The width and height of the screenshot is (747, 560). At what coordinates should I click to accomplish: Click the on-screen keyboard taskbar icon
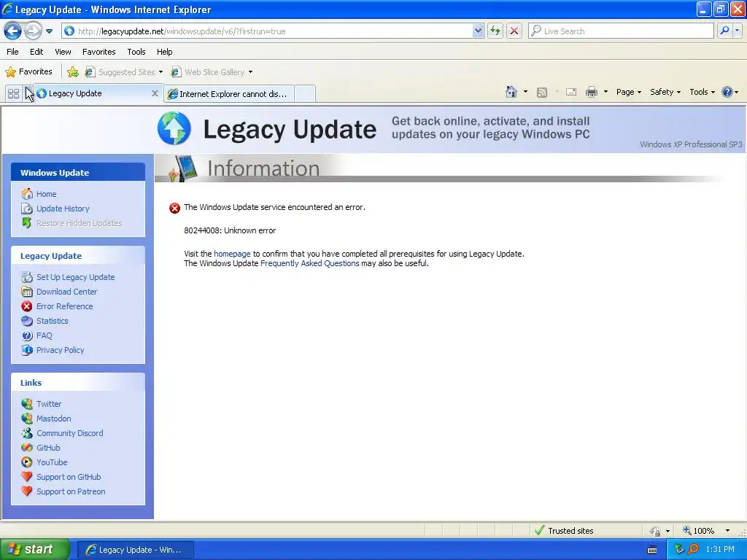coord(652,550)
